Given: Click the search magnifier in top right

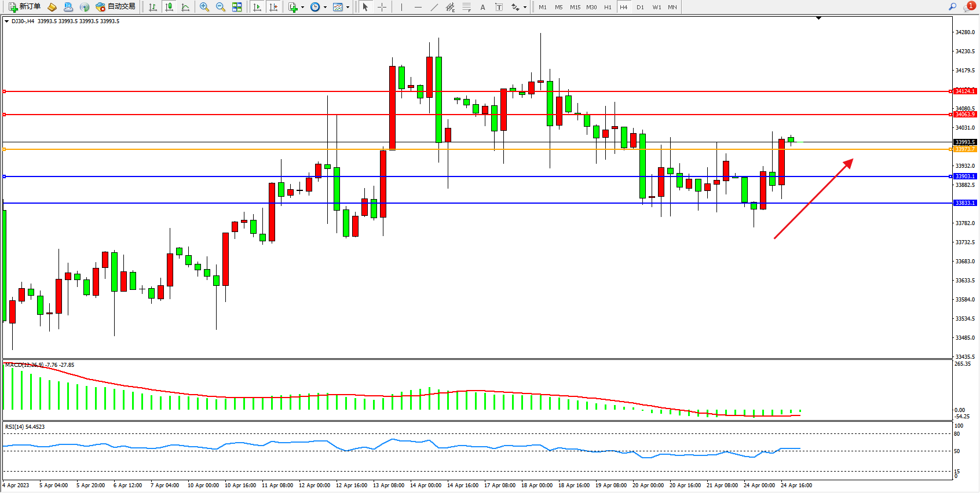Looking at the screenshot, I should pos(952,7).
